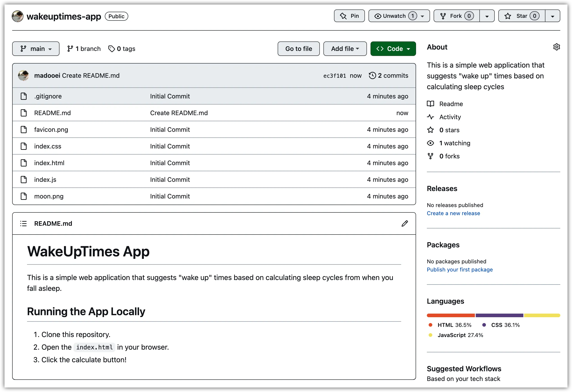Image resolution: width=572 pixels, height=392 pixels.
Task: Open the Create README.md commit on the README.md row
Action: point(179,113)
